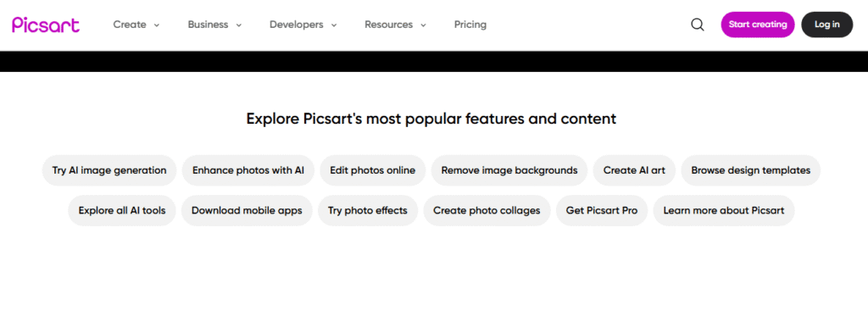
Task: Click the Start creating button
Action: tap(757, 25)
